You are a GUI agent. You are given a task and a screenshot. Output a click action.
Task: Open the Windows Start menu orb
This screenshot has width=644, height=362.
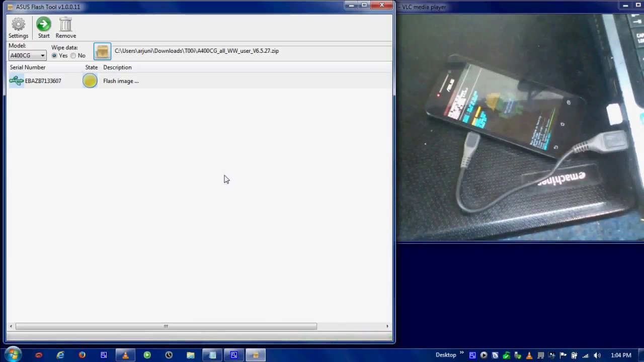13,354
